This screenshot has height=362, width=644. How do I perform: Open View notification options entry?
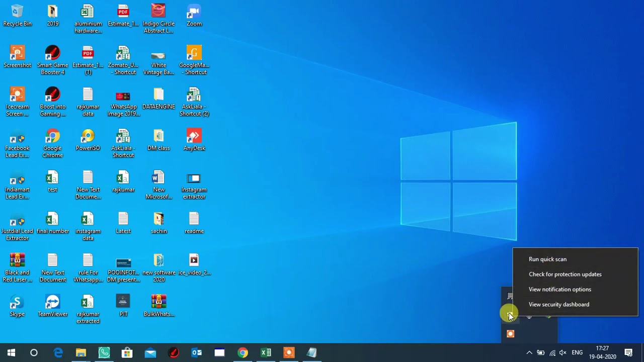point(560,290)
